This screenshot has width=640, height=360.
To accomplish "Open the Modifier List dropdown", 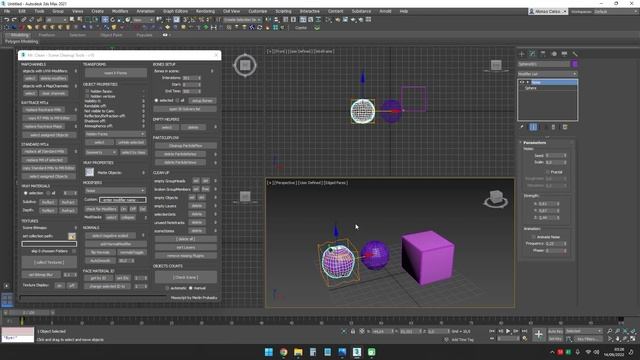I will pyautogui.click(x=547, y=74).
